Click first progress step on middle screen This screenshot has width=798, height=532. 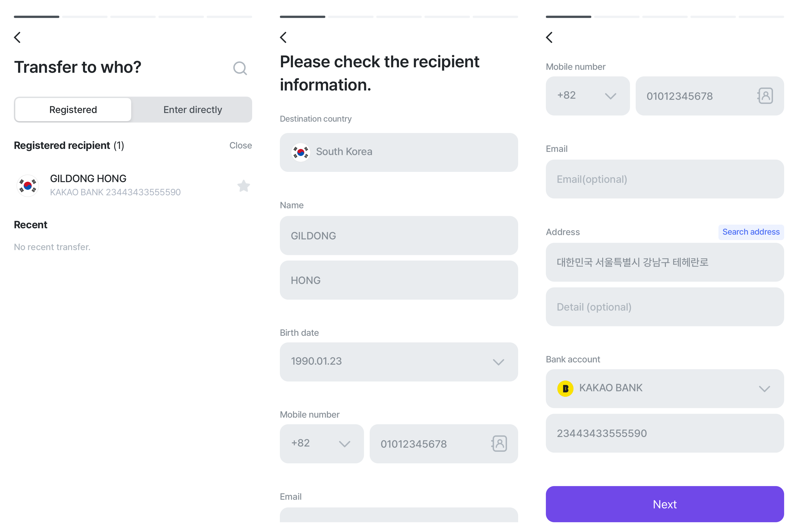pyautogui.click(x=302, y=17)
